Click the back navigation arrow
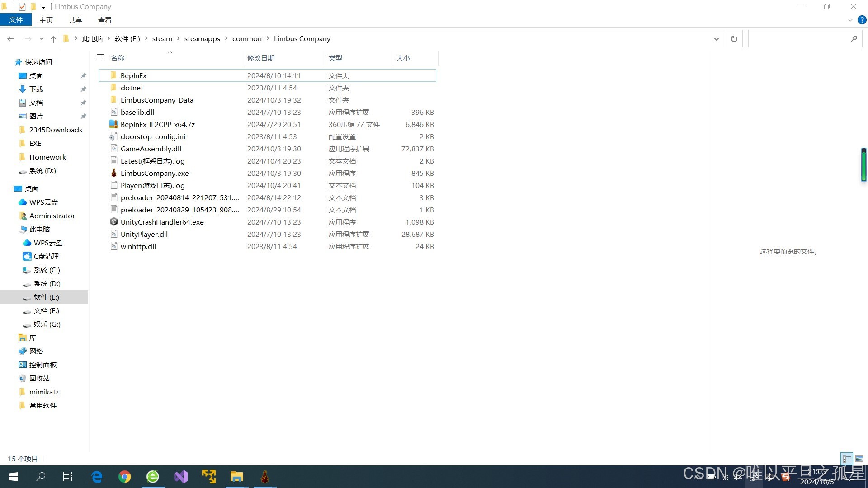868x488 pixels. 11,39
